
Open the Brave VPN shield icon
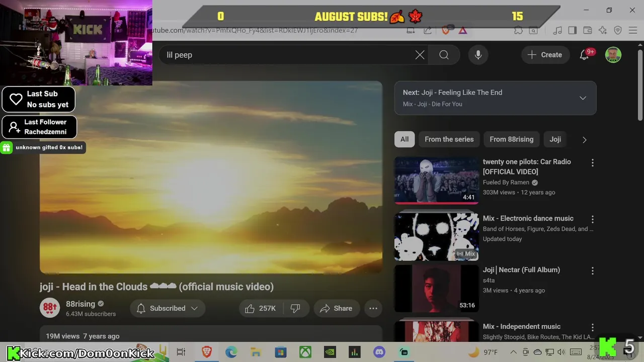[x=618, y=30]
